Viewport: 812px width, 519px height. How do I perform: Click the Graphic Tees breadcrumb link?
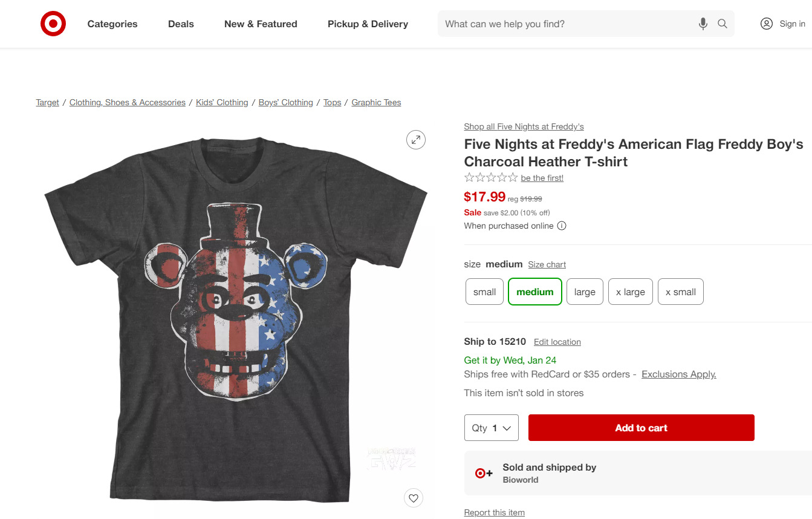[376, 103]
